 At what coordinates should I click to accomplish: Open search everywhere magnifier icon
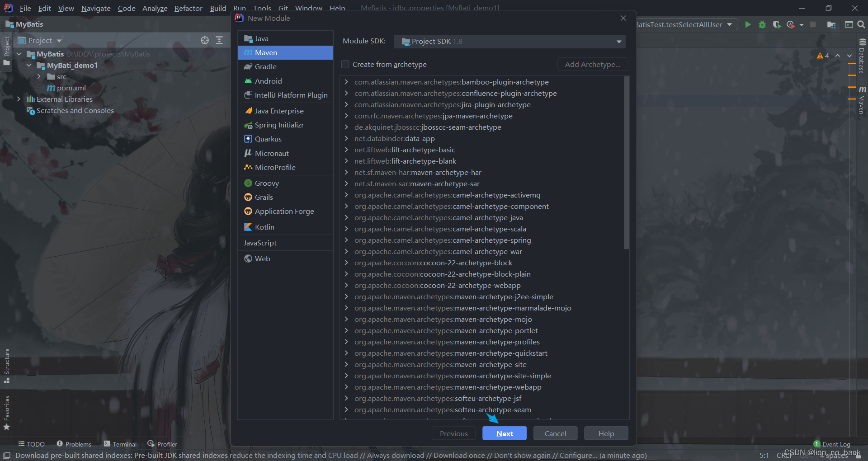pyautogui.click(x=861, y=24)
